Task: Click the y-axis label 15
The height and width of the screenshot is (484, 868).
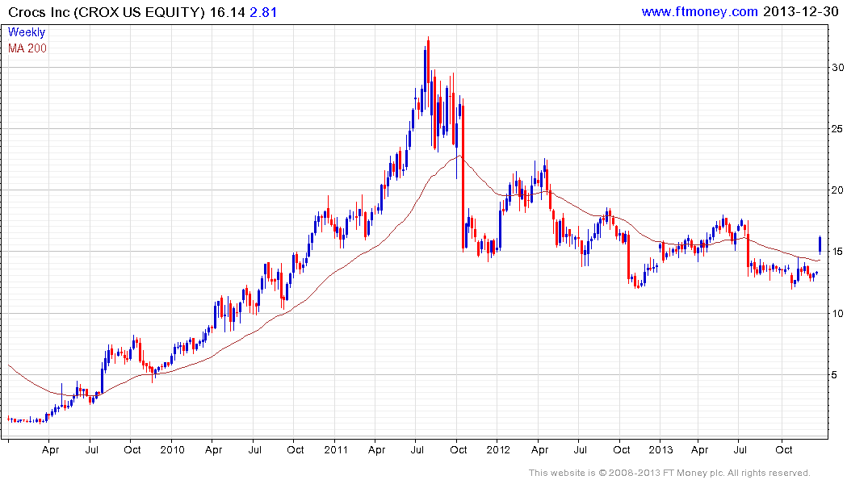Action: (837, 252)
